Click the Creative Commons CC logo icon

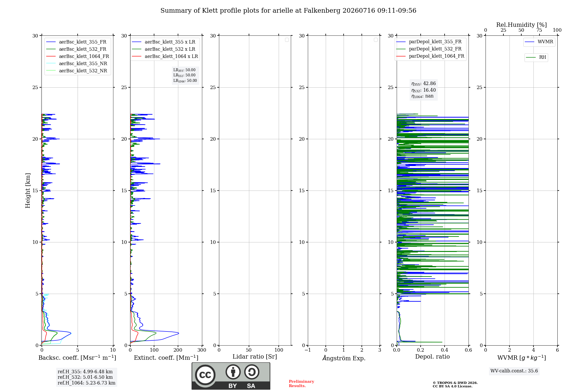pos(205,375)
